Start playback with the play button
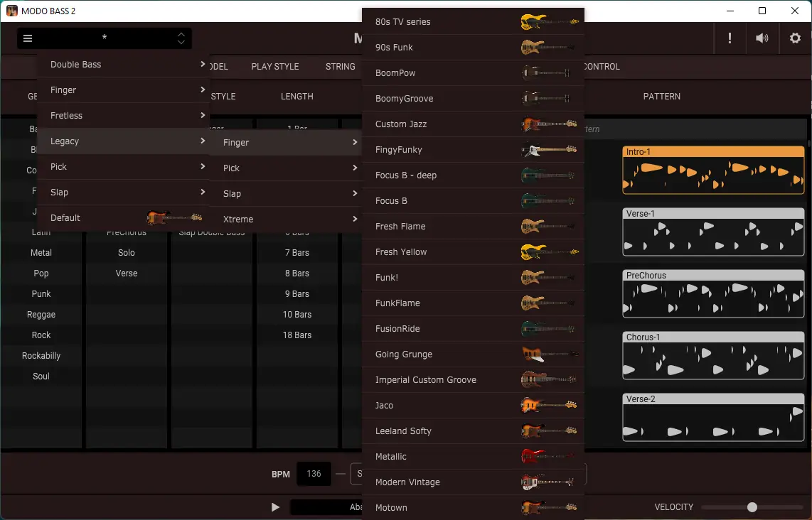This screenshot has width=812, height=520. click(x=275, y=507)
